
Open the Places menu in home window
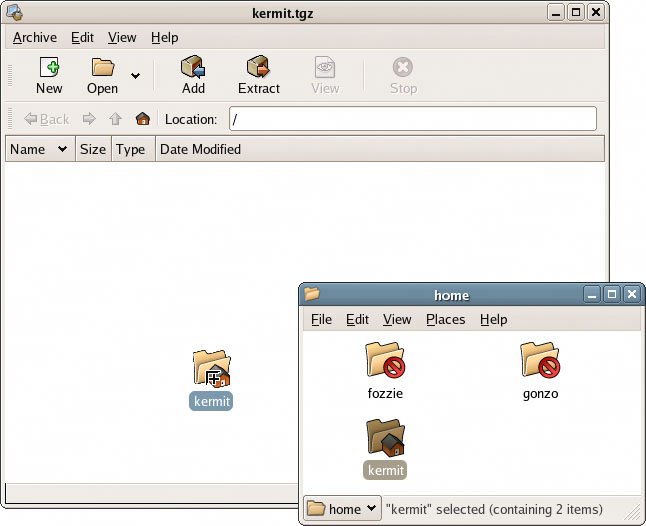pos(445,319)
